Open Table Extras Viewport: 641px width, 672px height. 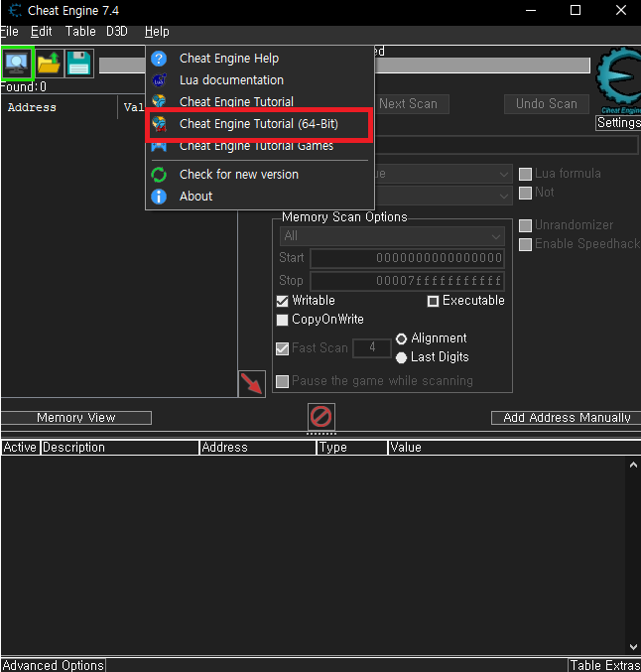[x=605, y=665]
